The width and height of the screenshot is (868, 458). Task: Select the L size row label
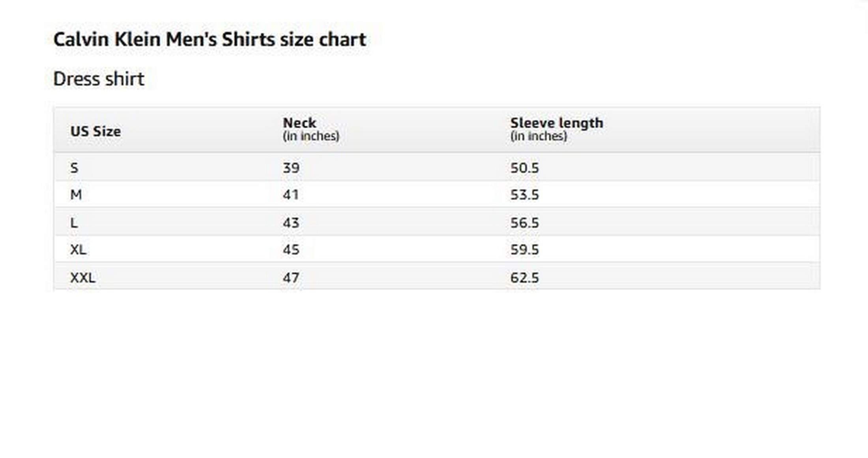pos(74,223)
